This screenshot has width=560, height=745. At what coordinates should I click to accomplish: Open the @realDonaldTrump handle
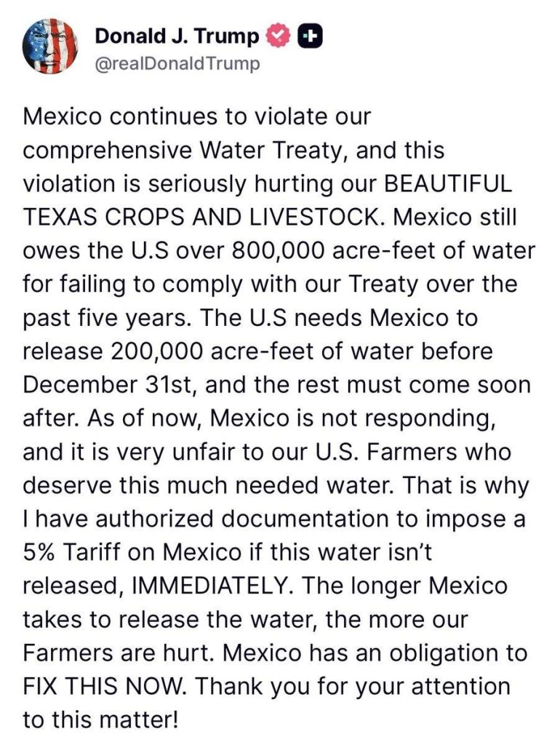point(177,63)
